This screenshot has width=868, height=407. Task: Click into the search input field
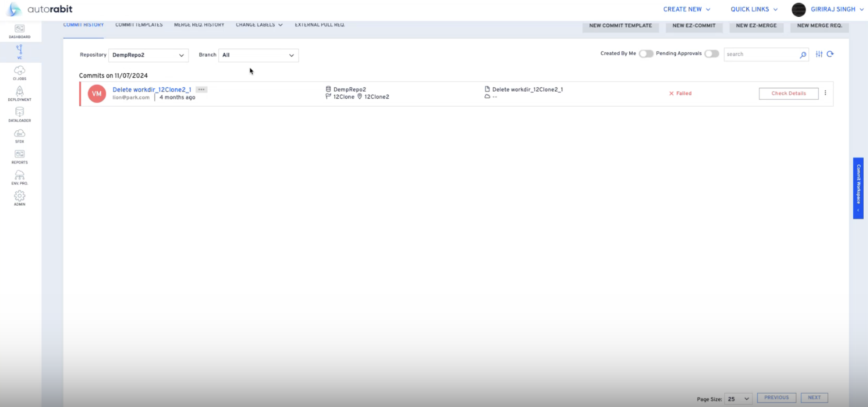point(760,54)
